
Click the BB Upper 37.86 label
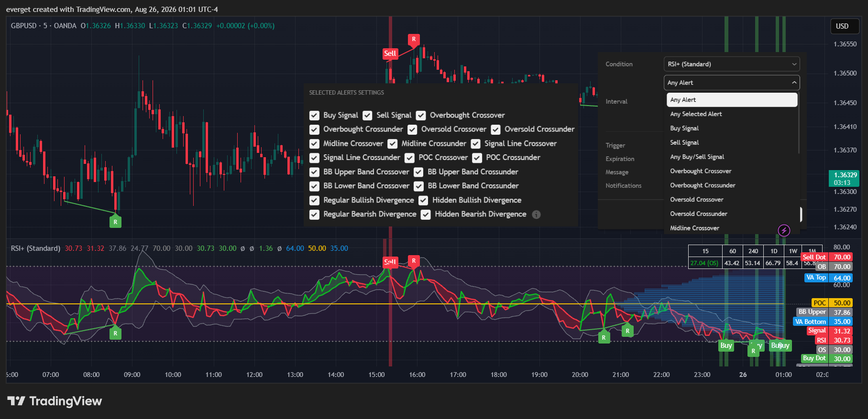point(825,312)
